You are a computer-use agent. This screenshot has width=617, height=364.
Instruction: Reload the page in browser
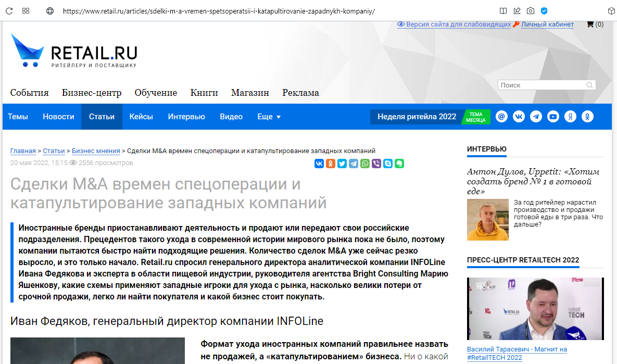(9, 10)
